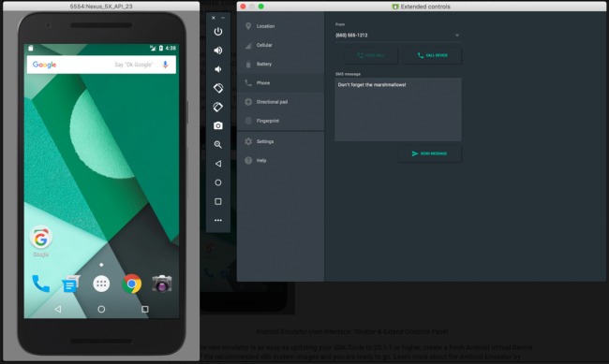Open the Messenger app in dock
Viewport: 609px width, 364px height.
coord(70,284)
